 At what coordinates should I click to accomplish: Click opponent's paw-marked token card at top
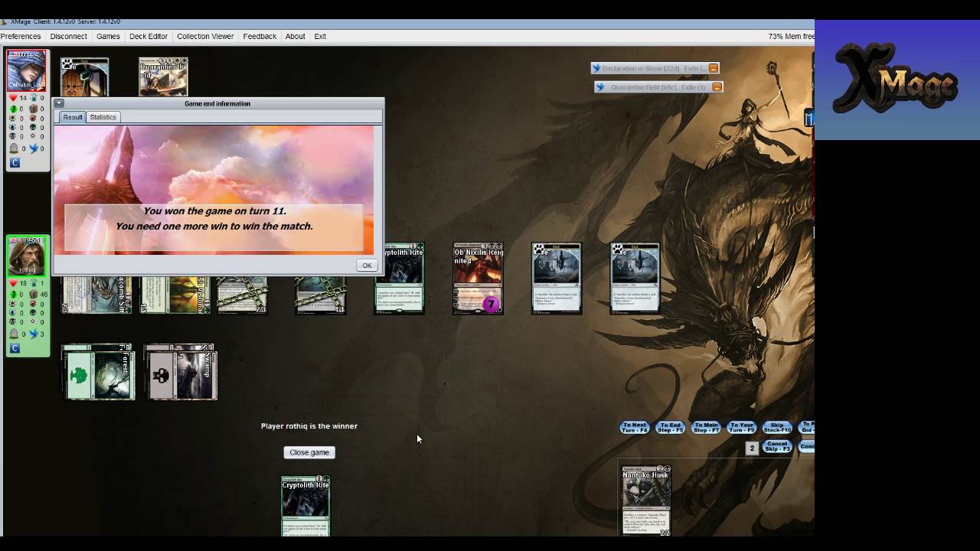(84, 77)
